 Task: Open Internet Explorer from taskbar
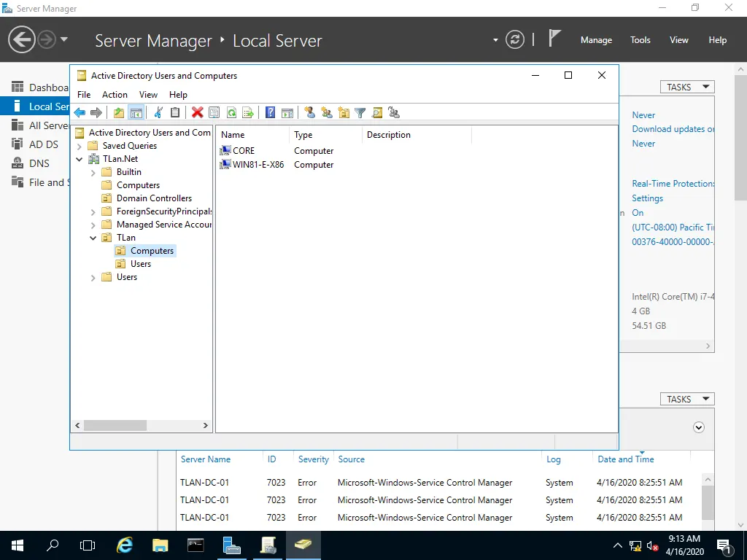pos(124,545)
